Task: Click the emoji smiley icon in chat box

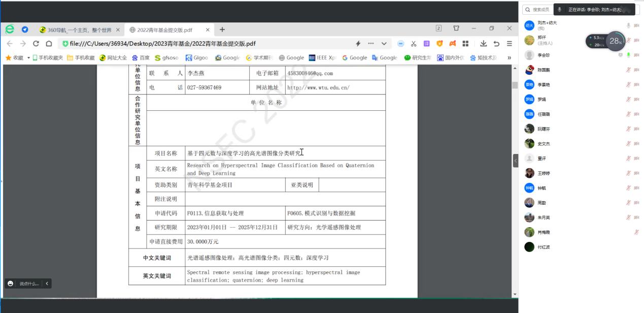Action: (x=10, y=284)
